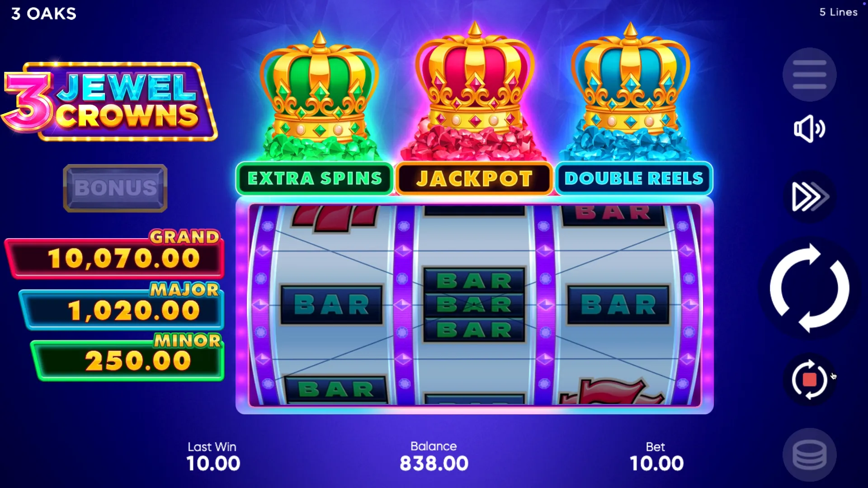Select the DOUBLE REELS label
Screen dimensions: 868x488
634,178
